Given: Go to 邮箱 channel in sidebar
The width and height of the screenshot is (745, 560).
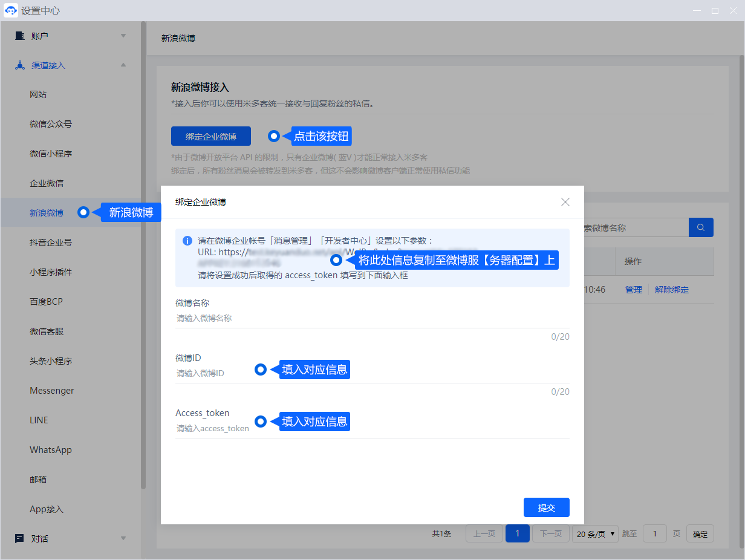Looking at the screenshot, I should point(38,480).
